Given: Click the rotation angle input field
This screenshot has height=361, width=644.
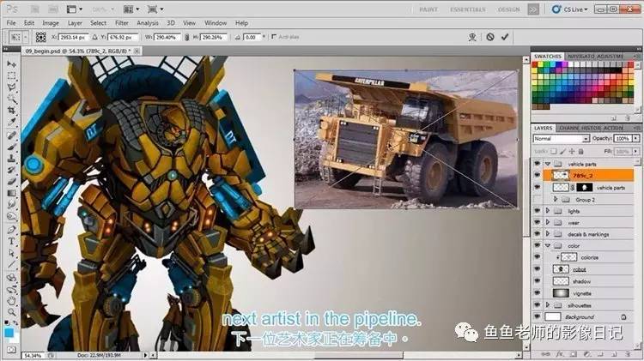Looking at the screenshot, I should click(252, 37).
